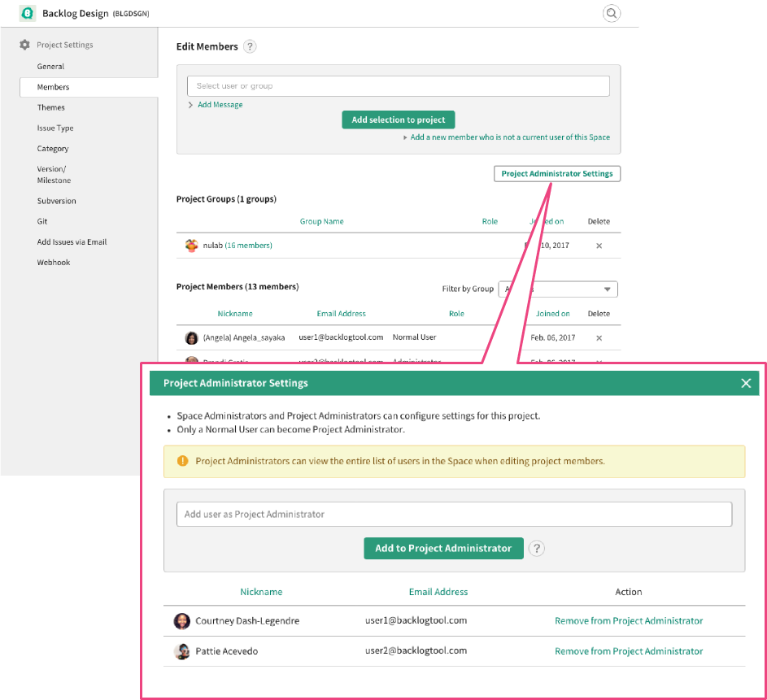767x700 pixels.
Task: Go to Issue Type settings
Action: click(x=55, y=128)
